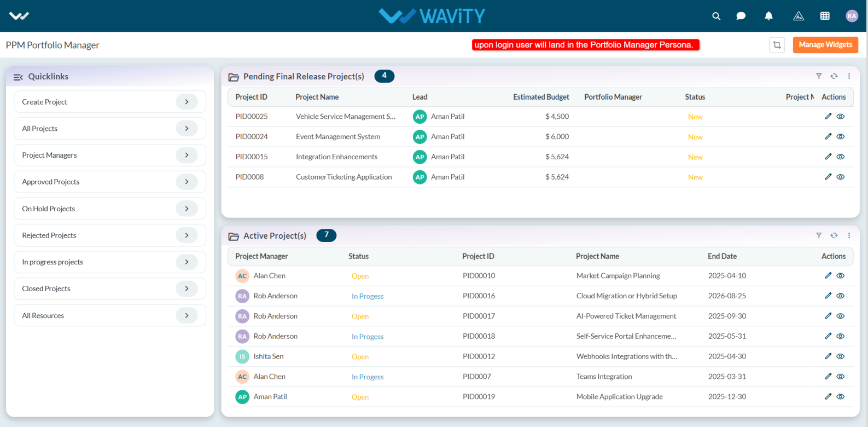
Task: Click the Vehicle Service Management project name
Action: 346,117
